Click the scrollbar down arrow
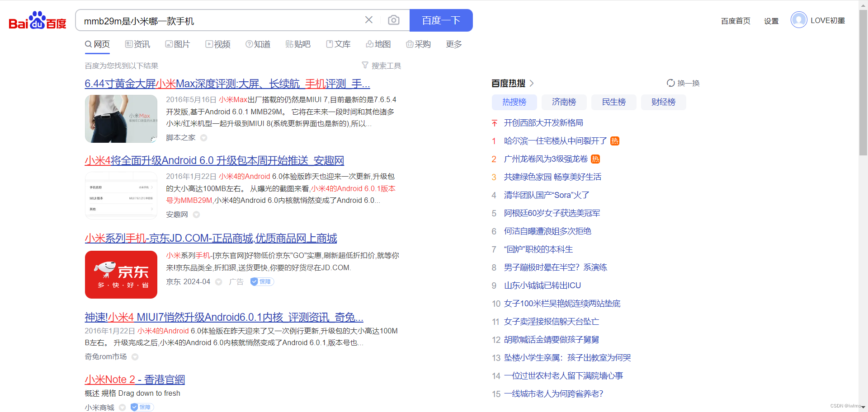The image size is (868, 412). 863,408
